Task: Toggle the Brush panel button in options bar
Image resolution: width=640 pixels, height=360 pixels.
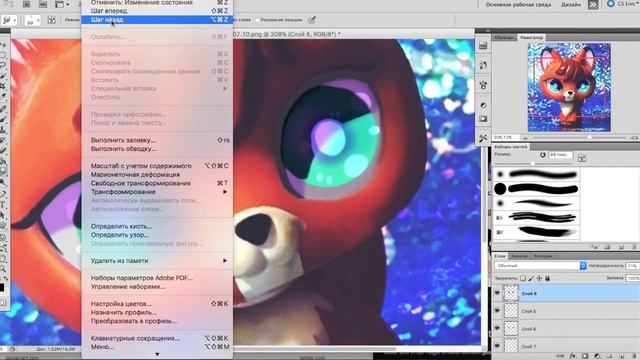Action: point(52,20)
